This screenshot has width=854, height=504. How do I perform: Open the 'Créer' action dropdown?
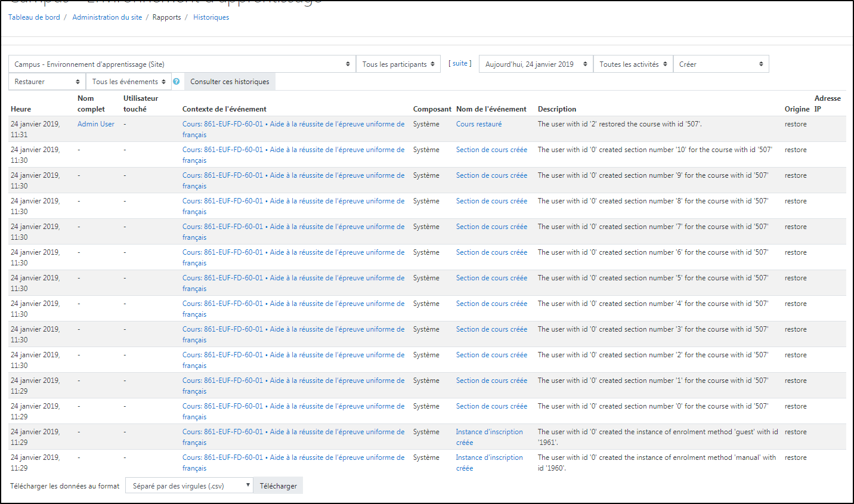[x=720, y=64]
